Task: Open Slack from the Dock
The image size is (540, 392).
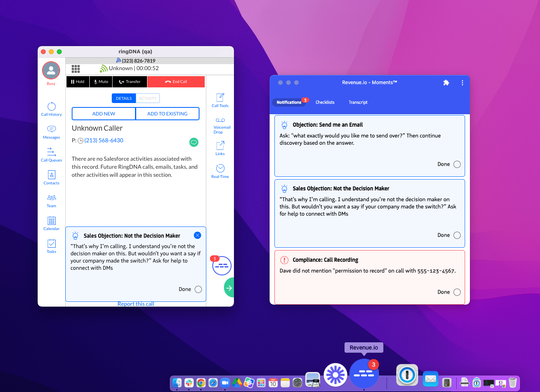Action: (x=189, y=383)
